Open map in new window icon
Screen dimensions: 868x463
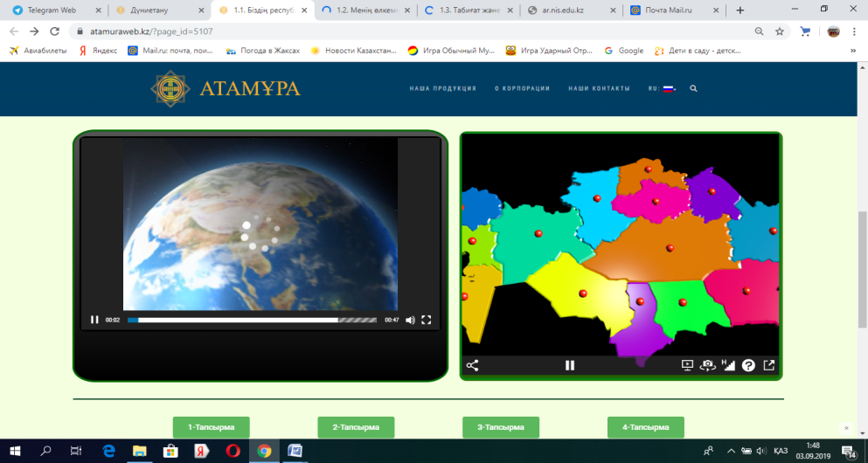(769, 365)
